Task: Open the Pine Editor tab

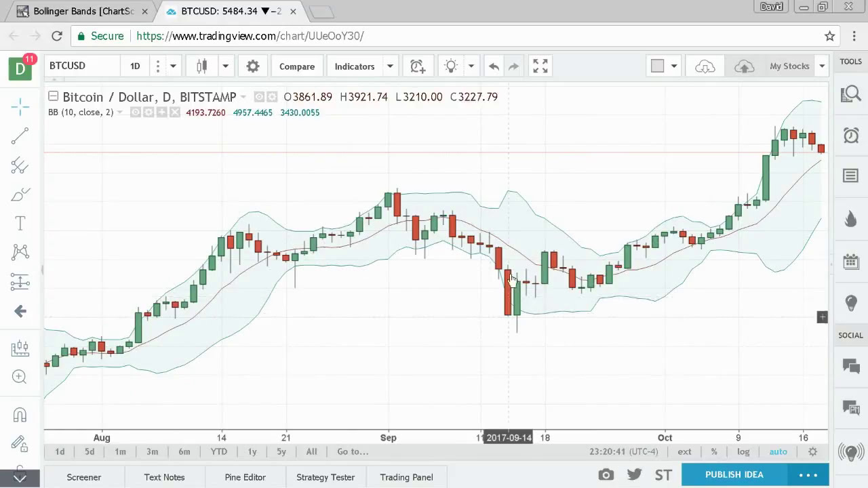Action: tap(245, 477)
